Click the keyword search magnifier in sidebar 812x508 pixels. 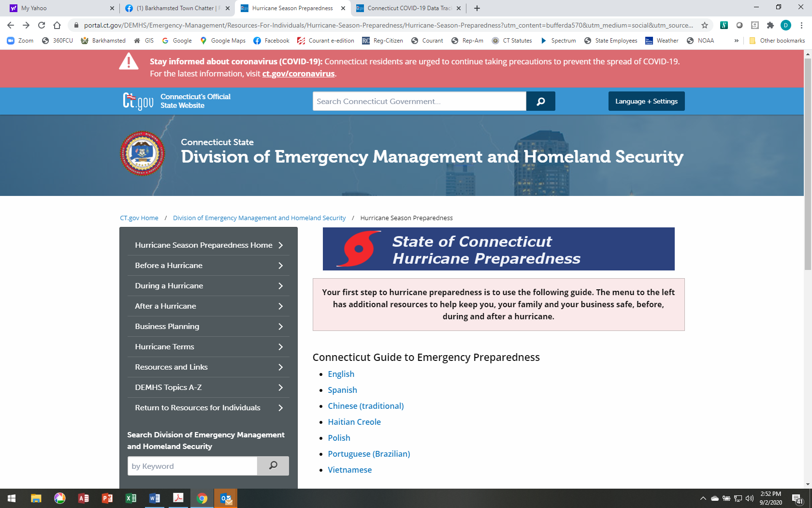273,466
